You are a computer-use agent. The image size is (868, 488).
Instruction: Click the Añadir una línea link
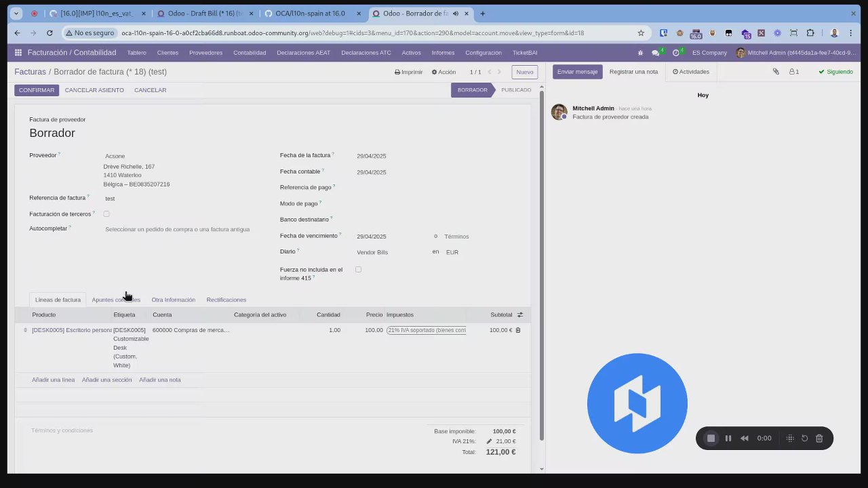coord(53,380)
